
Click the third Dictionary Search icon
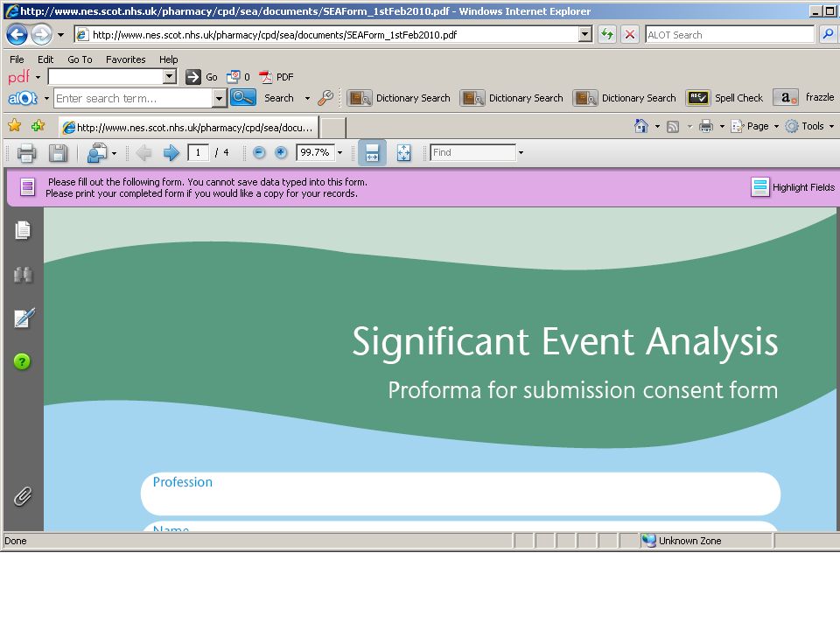point(585,98)
